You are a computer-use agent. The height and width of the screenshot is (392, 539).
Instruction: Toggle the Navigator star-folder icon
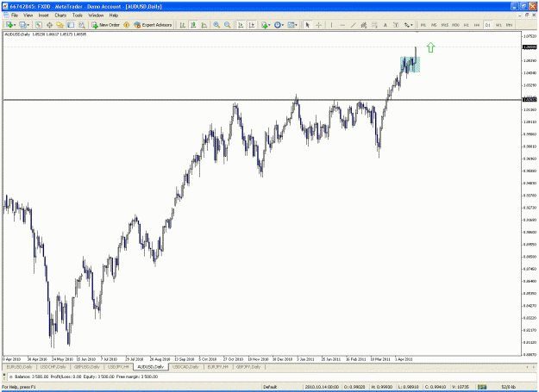(60, 25)
